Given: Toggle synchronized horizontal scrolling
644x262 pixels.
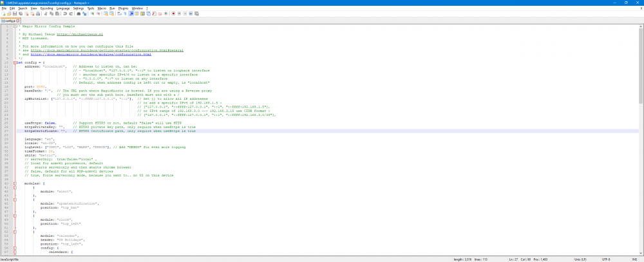Looking at the screenshot, I should [111, 14].
